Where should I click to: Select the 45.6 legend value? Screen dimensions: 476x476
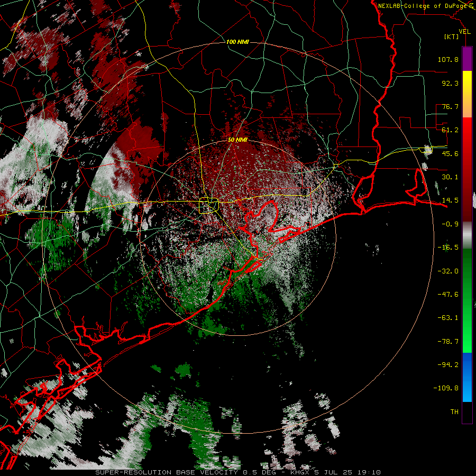pyautogui.click(x=450, y=153)
